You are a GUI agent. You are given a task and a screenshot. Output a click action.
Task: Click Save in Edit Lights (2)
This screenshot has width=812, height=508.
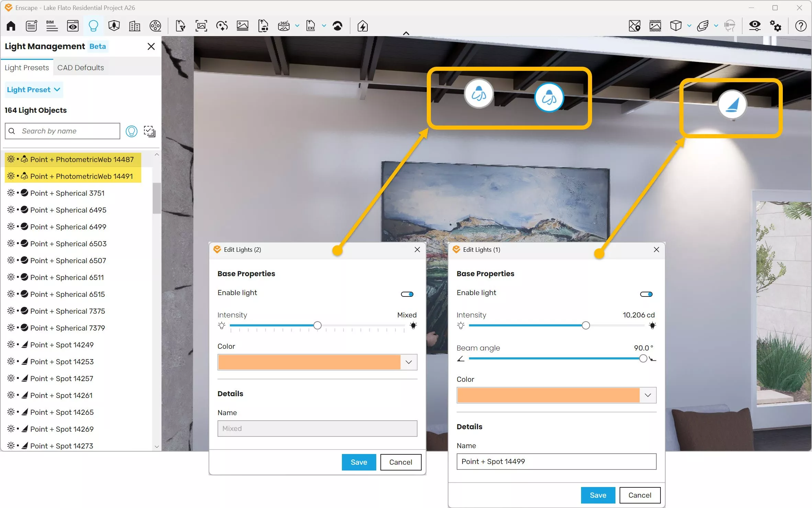point(359,462)
